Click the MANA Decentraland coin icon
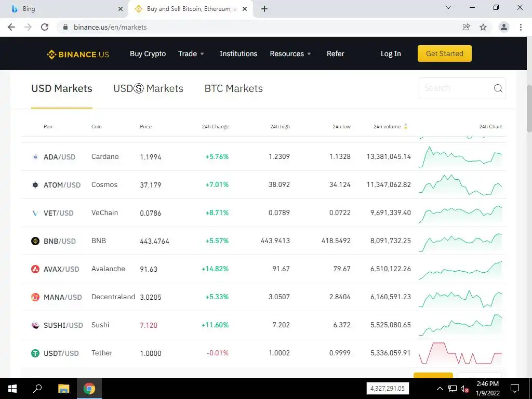532x399 pixels. point(35,297)
